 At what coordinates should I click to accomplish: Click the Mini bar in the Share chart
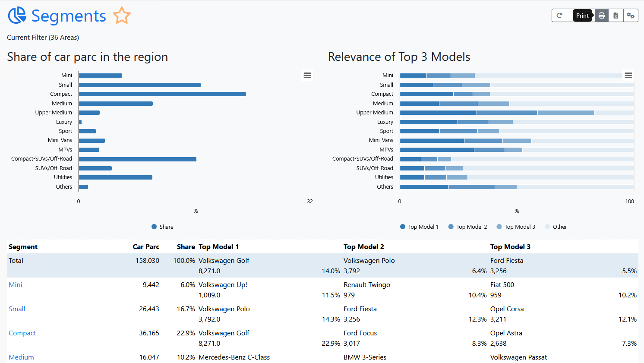[101, 76]
